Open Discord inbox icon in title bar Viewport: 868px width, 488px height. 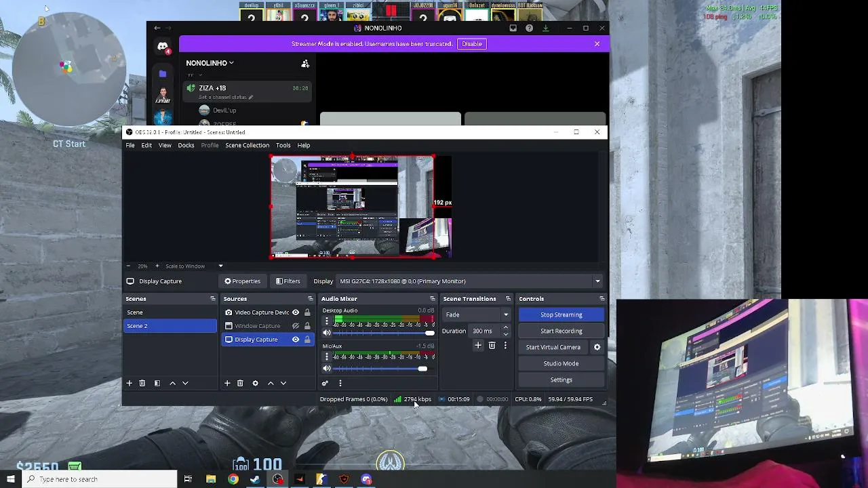[x=513, y=28]
